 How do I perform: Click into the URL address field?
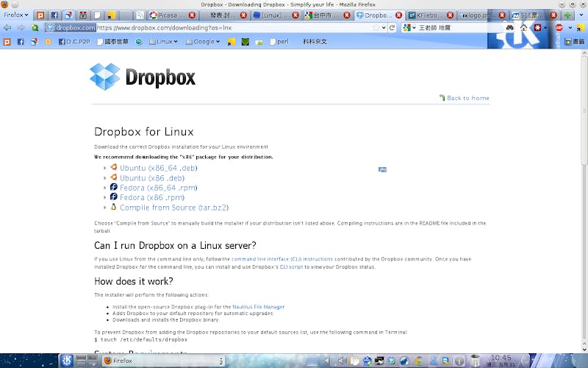(x=234, y=28)
